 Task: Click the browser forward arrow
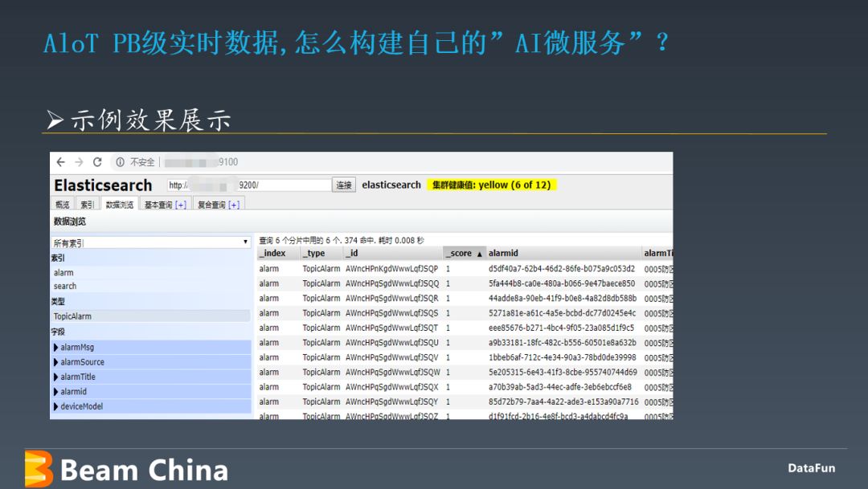(x=79, y=162)
